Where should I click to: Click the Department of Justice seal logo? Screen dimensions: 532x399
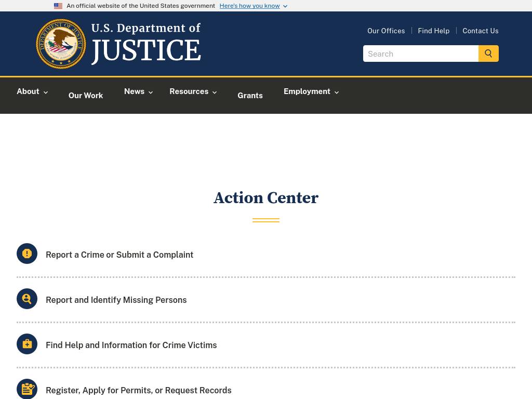[61, 44]
